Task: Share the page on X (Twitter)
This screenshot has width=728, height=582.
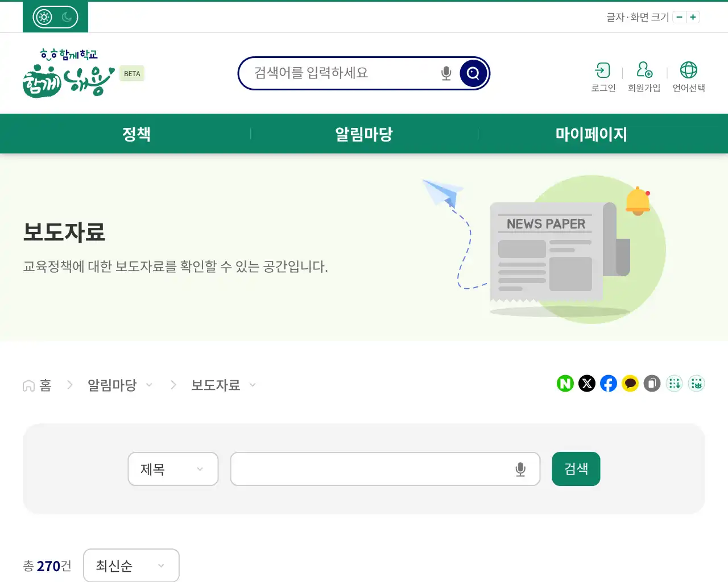Action: 587,384
